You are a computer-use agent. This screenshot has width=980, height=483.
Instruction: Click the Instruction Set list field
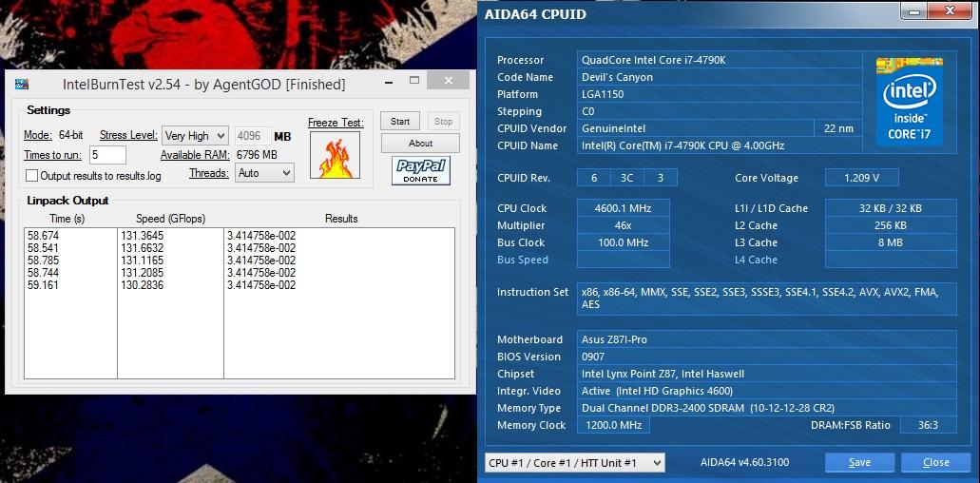click(x=767, y=299)
